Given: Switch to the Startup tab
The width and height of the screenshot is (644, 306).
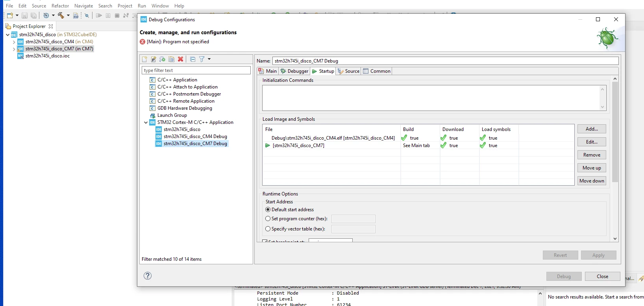Looking at the screenshot, I should 323,71.
